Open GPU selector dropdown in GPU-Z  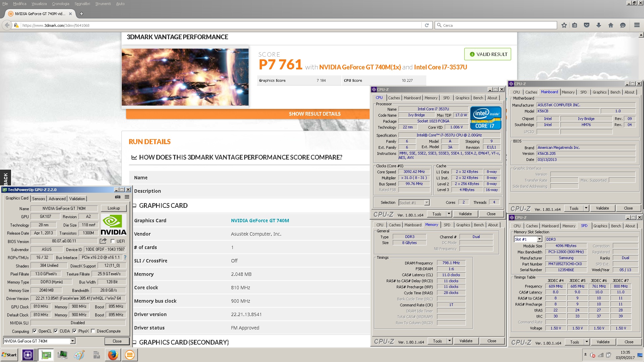coord(72,341)
